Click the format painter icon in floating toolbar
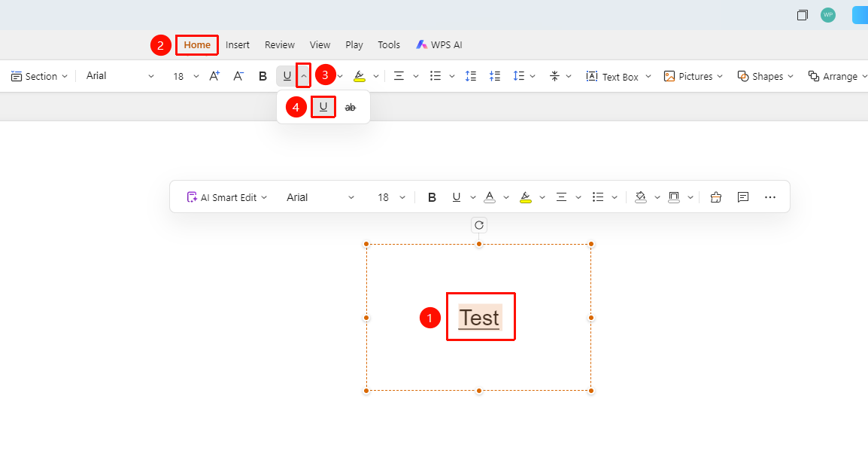The image size is (868, 457). pos(716,197)
